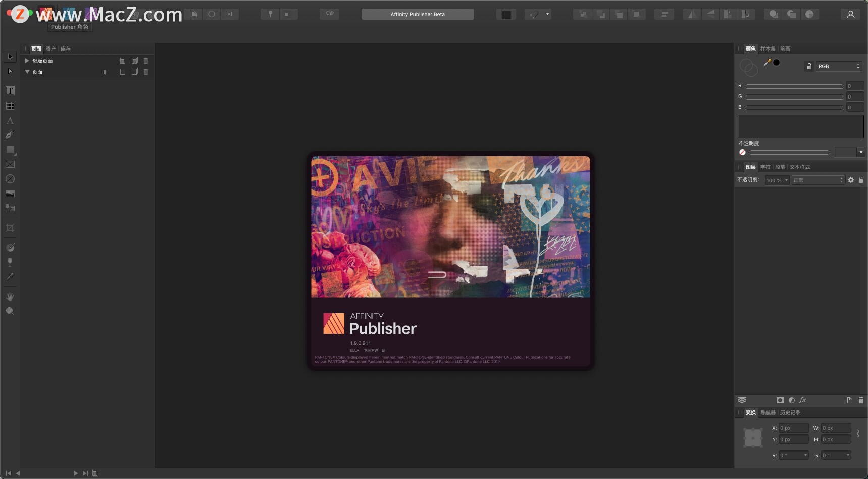
Task: Add a new layer in Layers panel
Action: tap(850, 400)
